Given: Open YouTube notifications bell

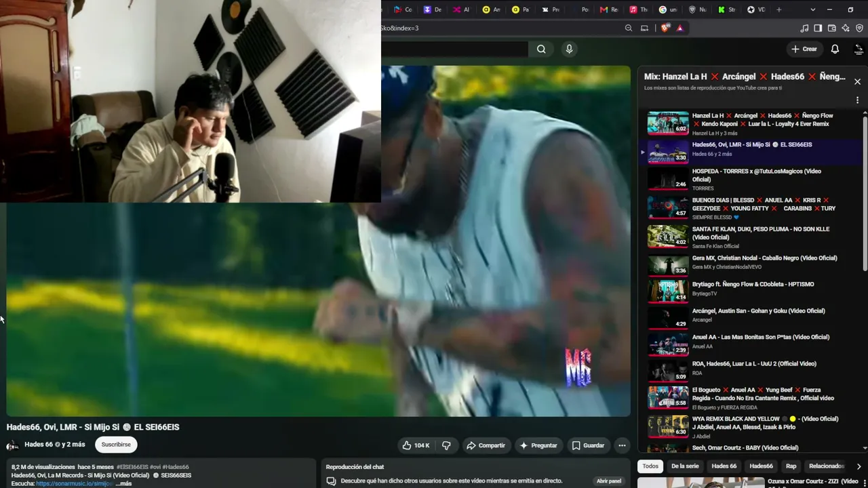Looking at the screenshot, I should tap(835, 49).
